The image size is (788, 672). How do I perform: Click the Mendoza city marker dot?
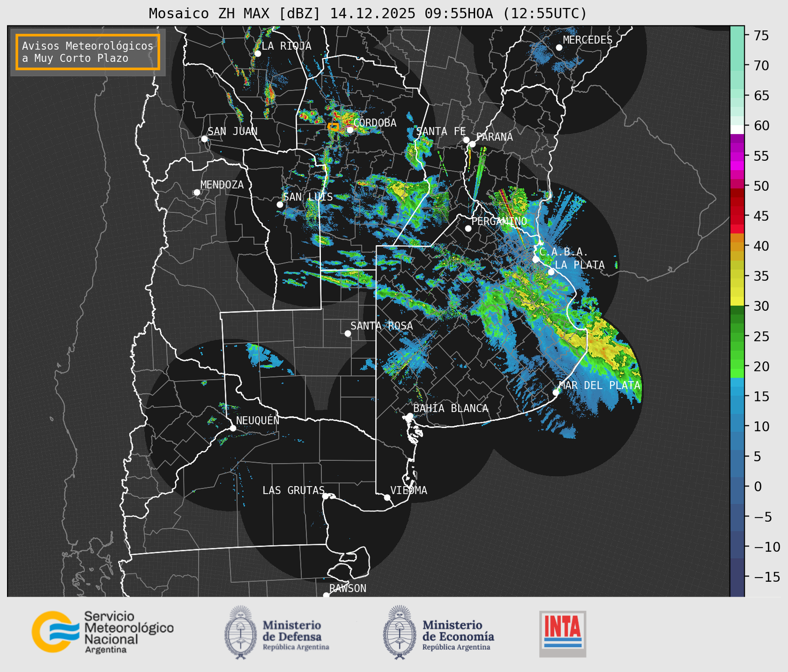[x=197, y=193]
